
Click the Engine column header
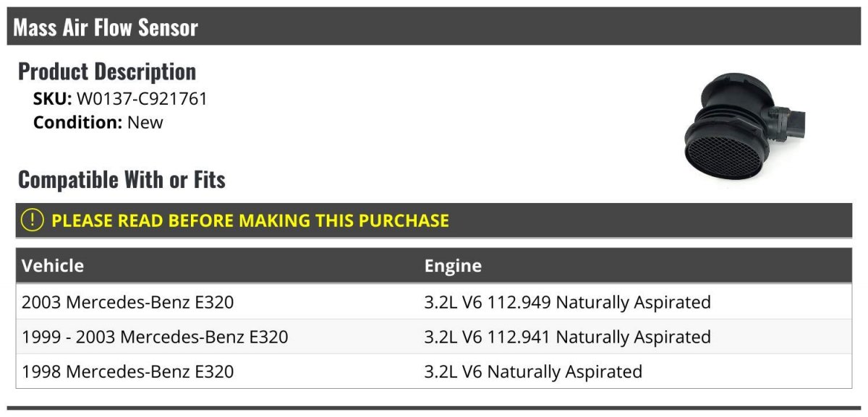click(453, 266)
